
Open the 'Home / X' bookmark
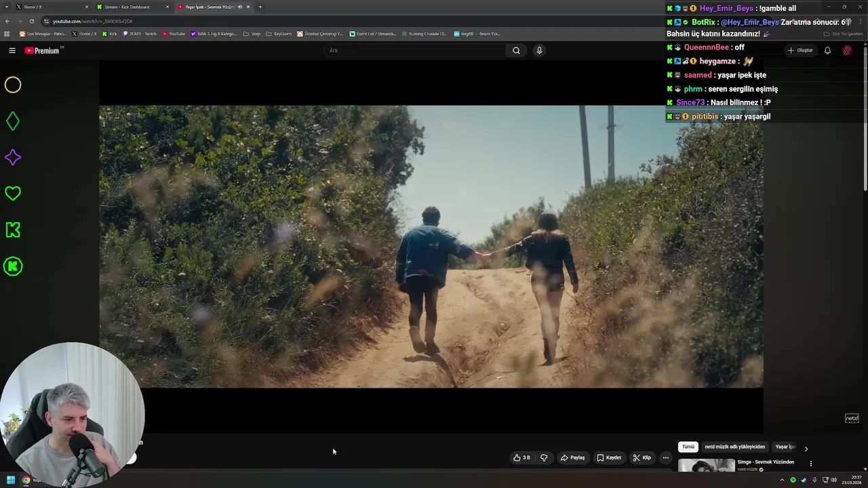coord(84,33)
